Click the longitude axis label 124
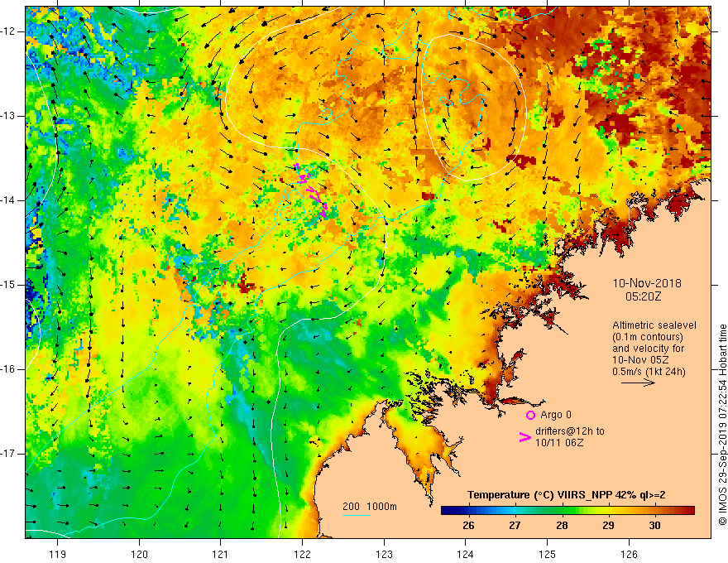 click(465, 554)
